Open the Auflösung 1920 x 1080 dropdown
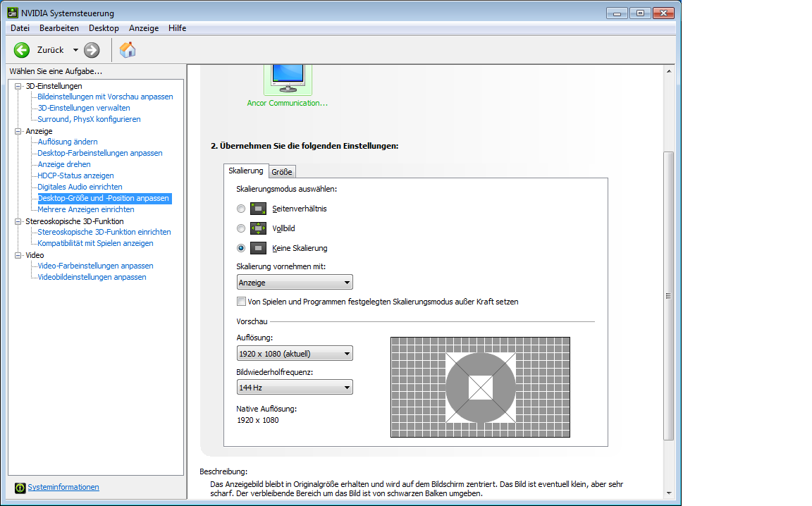The width and height of the screenshot is (812, 506). point(295,353)
